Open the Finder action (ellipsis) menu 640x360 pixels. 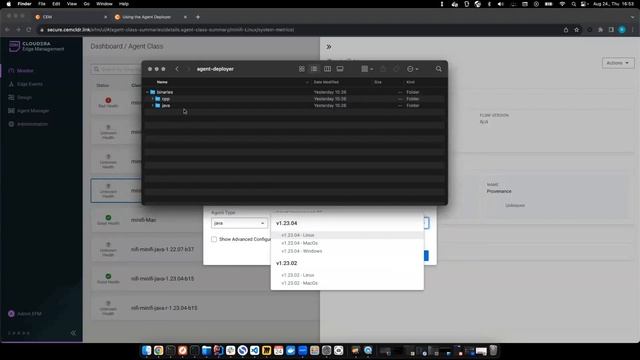[412, 69]
